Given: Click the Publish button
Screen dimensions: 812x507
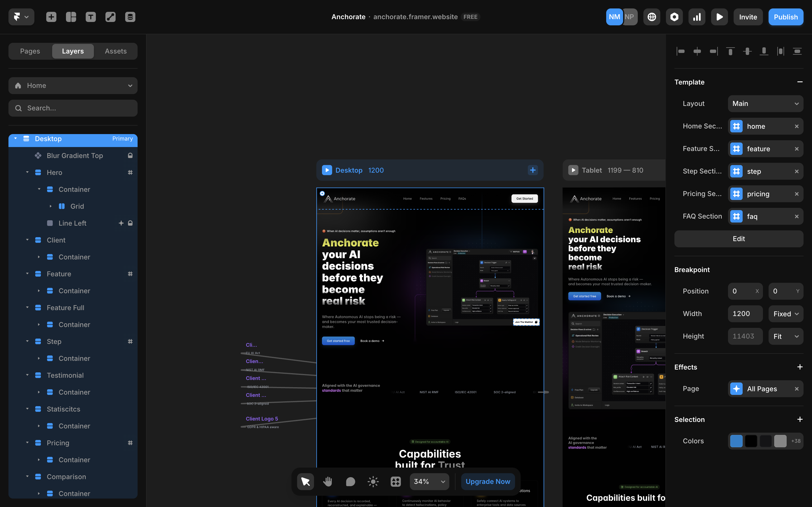Looking at the screenshot, I should [x=785, y=17].
